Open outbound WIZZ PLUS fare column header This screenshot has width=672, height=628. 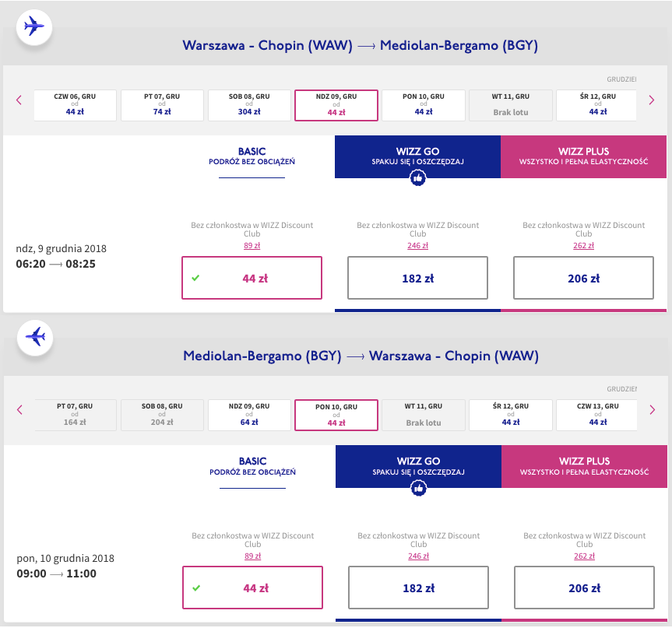583,156
